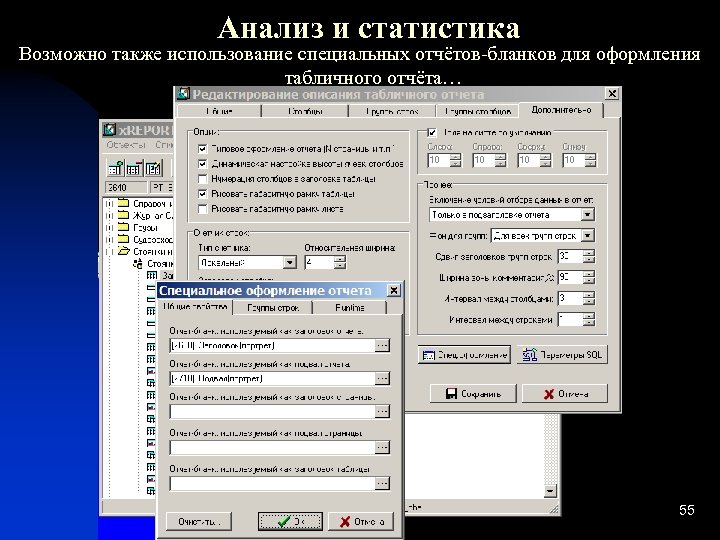Toggle Рисовать габаритную рамку таблицы checkbox

[x=202, y=194]
